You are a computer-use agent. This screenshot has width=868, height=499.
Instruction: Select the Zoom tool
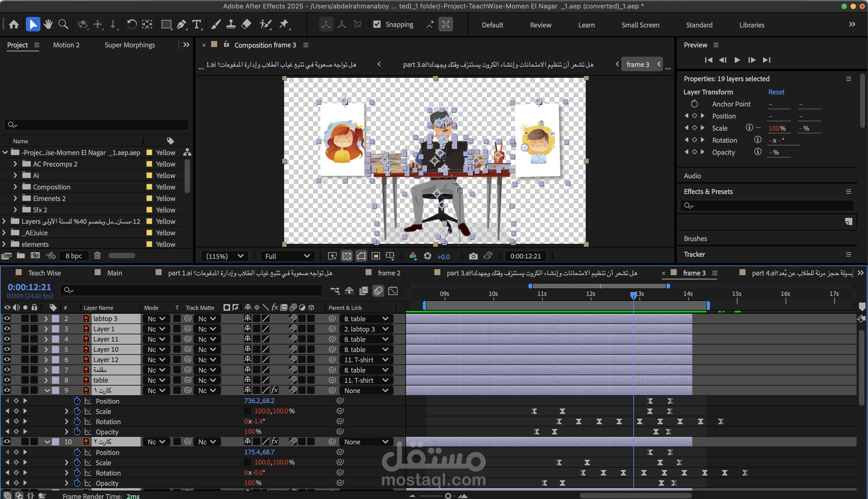click(63, 24)
